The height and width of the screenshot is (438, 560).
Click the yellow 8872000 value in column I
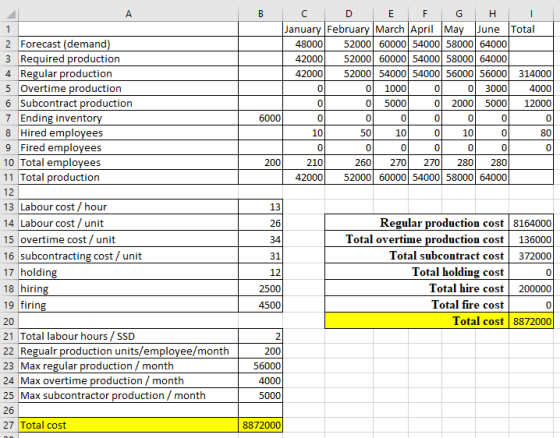click(x=531, y=321)
